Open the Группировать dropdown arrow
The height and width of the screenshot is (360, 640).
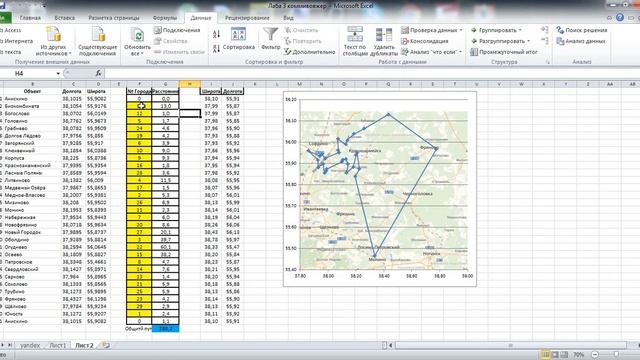pyautogui.click(x=520, y=30)
